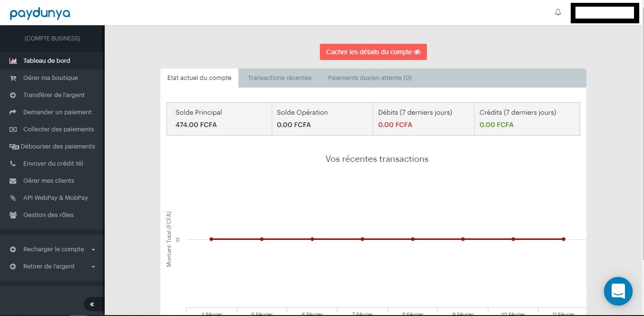Hide account details with Cacher button
This screenshot has width=644, height=316.
coord(373,52)
